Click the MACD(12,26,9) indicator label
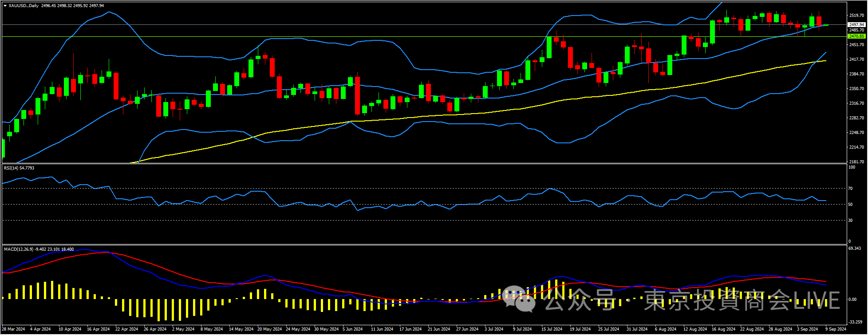This screenshot has height=335, width=868. coord(39,249)
